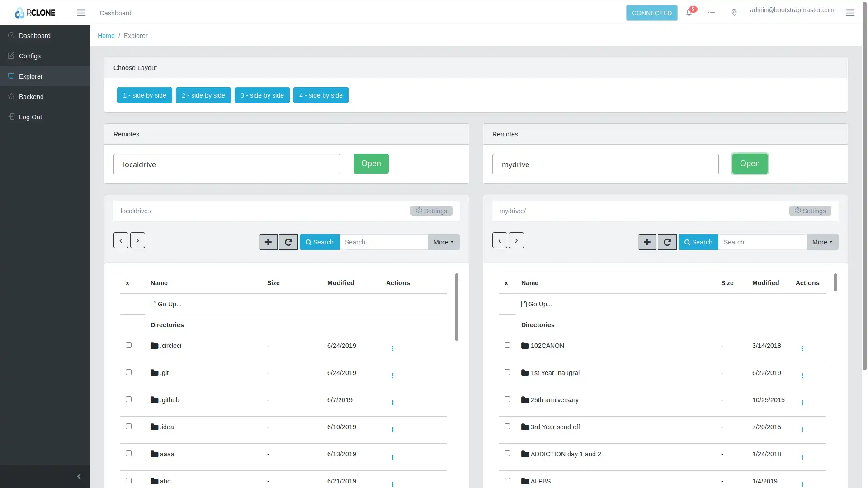Screen dimensions: 868x488
Task: Click the localdrive remote name input field
Action: click(226, 164)
